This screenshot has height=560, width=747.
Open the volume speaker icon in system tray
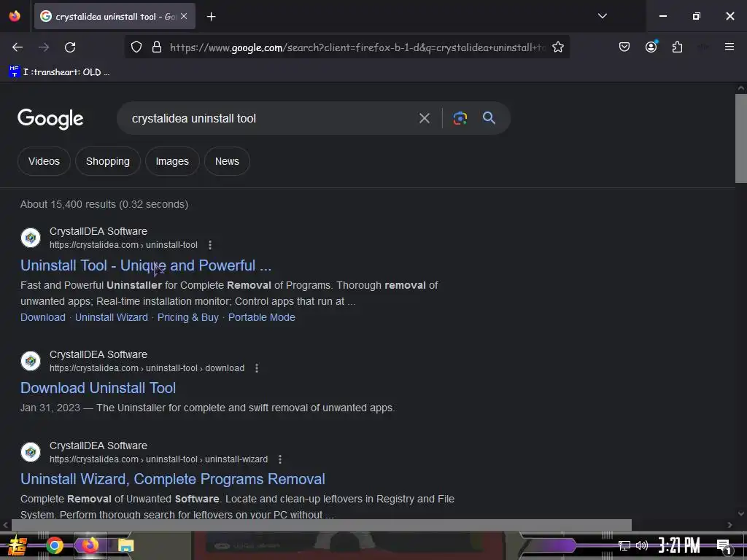coord(642,545)
